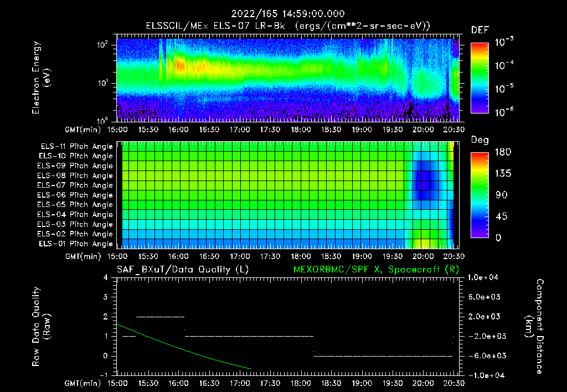Select the Component Distance (km) axis label
This screenshot has height=392, width=567.
[534, 327]
